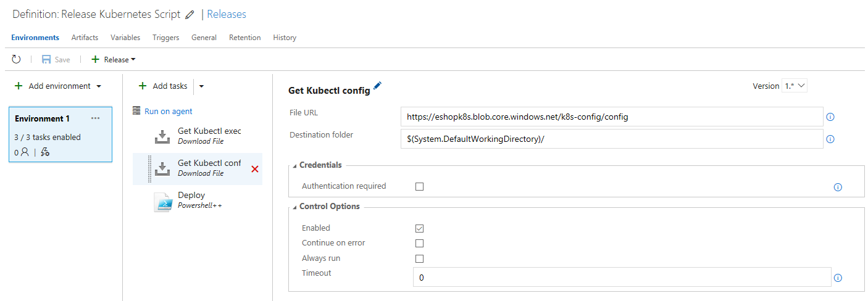Edit task name with blue pencil icon
The image size is (868, 301).
[x=378, y=87]
